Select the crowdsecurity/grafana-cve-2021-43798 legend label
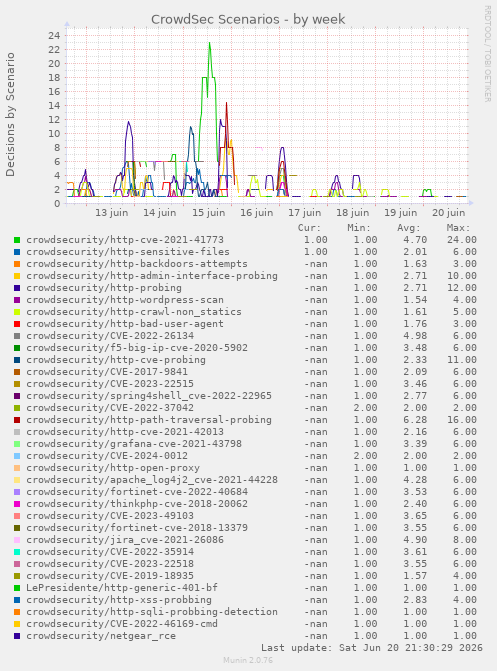 pyautogui.click(x=134, y=443)
